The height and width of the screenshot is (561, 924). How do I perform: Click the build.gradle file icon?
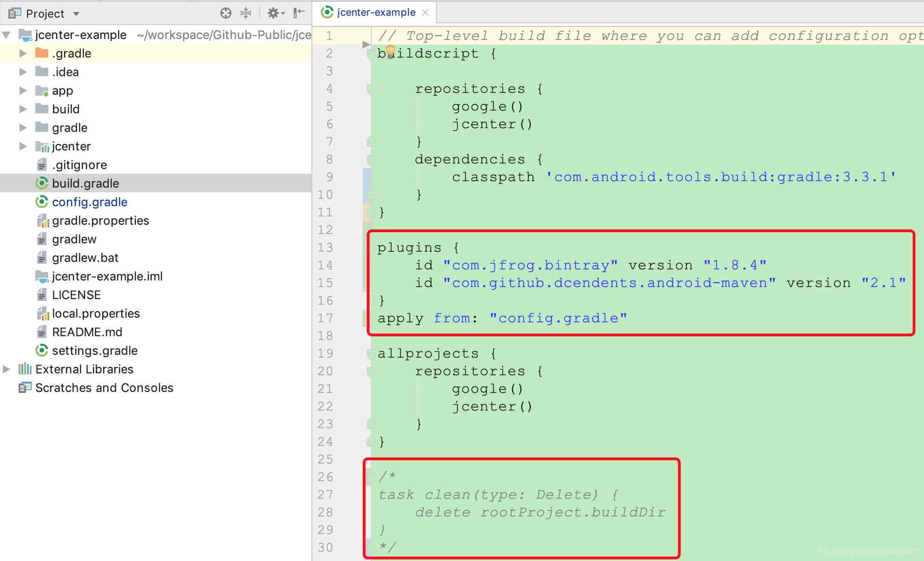tap(42, 183)
